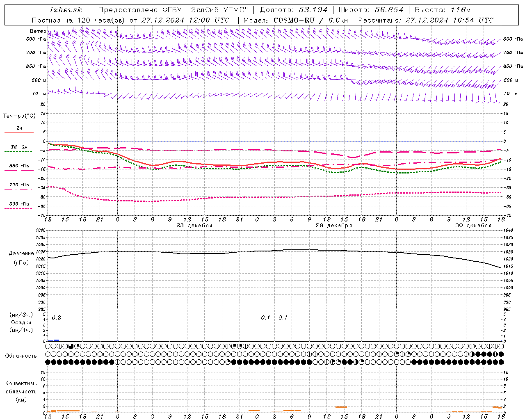Click the (км) unit under convective cloudiness
Viewport: 525px width, 420px height.
click(x=21, y=399)
